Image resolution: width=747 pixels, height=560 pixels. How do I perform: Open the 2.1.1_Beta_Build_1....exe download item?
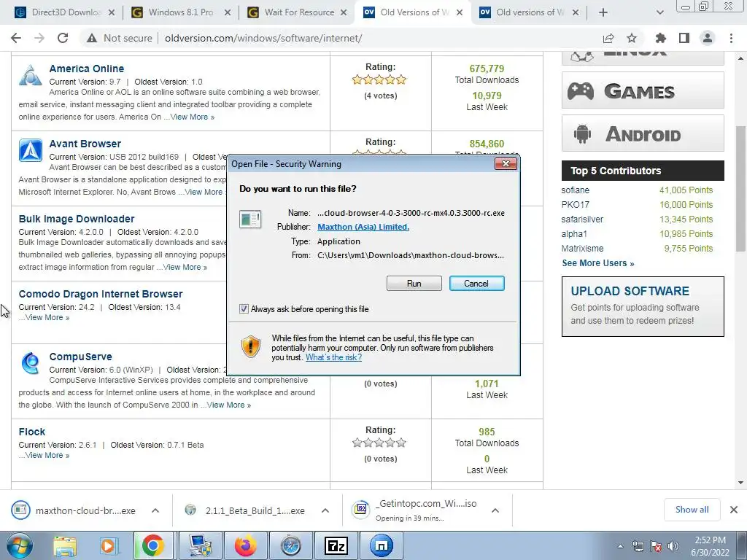click(244, 510)
